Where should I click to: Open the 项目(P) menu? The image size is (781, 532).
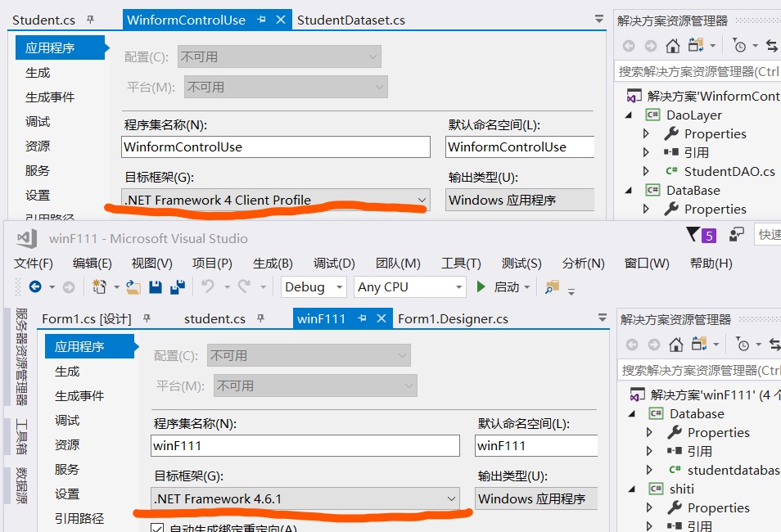[212, 263]
